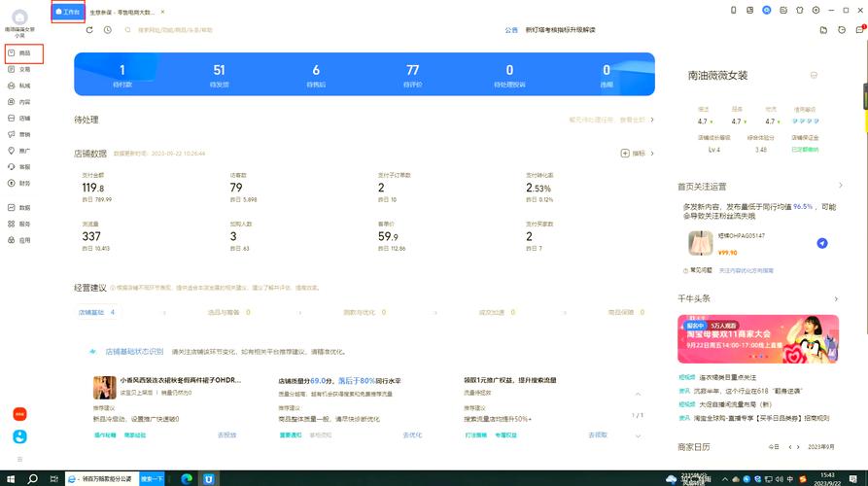Click the up chevron above 1/1 pager

(x=638, y=394)
